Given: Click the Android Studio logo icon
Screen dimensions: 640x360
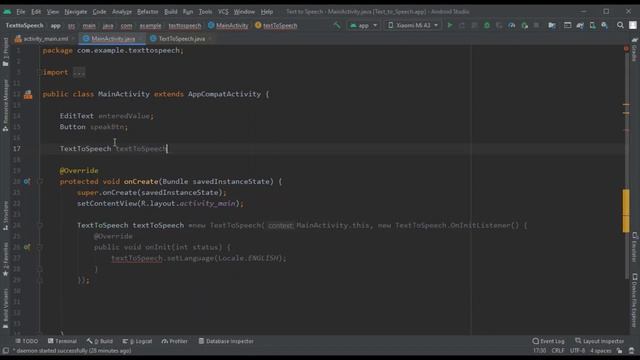Looking at the screenshot, I should pyautogui.click(x=7, y=12).
